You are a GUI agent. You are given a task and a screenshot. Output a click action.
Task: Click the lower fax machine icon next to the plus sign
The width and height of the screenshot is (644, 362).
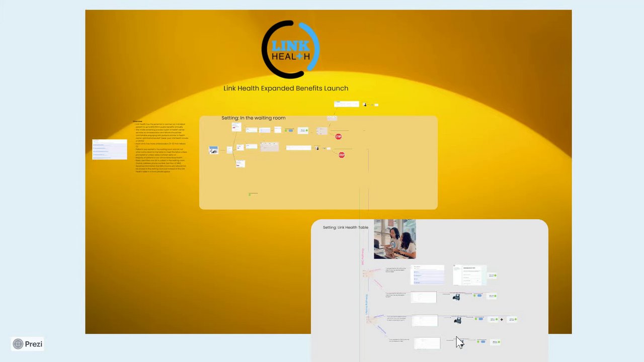coord(457,320)
